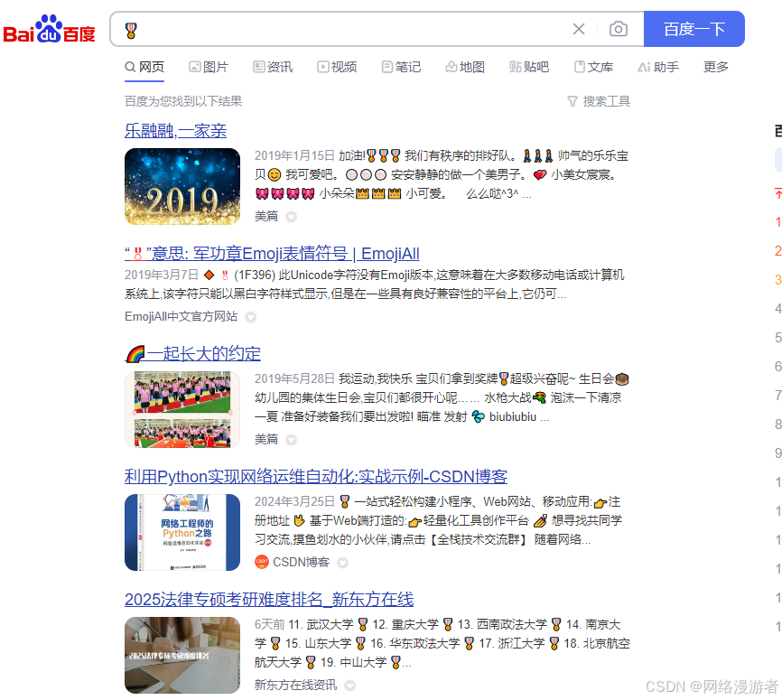This screenshot has height=700, width=782.
Task: Expand the chevron beside EmojiAll中文官方网站
Action: tap(251, 317)
